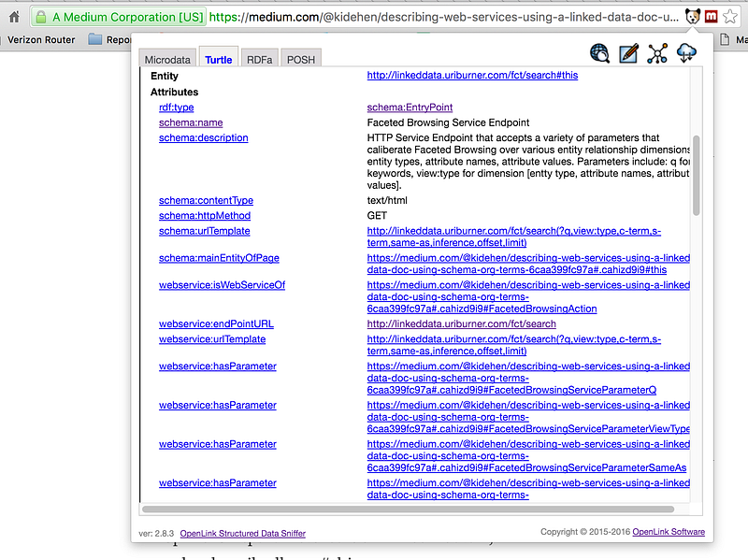The width and height of the screenshot is (748, 560).
Task: Open the OpenLink Structured Data Sniffer link
Action: click(x=243, y=533)
